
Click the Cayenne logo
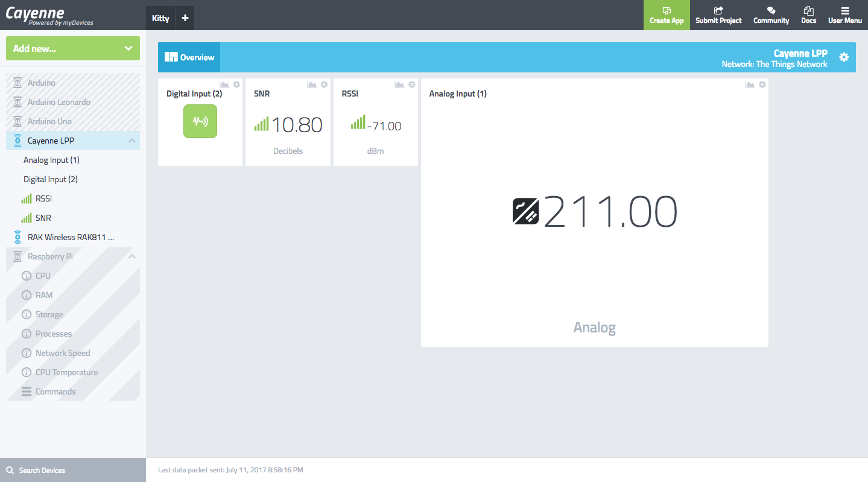tap(49, 15)
